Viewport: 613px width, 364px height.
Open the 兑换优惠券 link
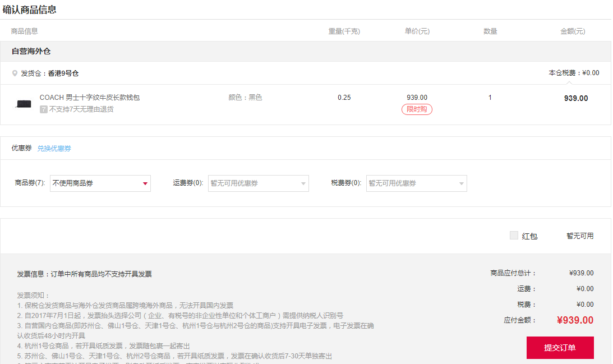point(53,148)
